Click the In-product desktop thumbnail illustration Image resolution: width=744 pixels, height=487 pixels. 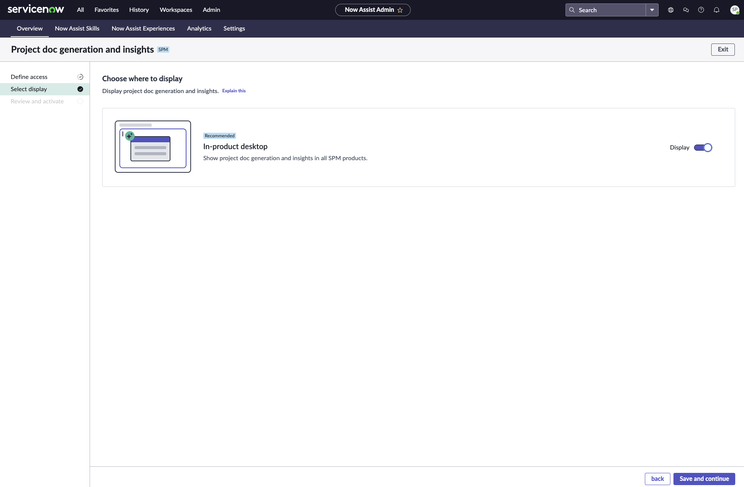coord(153,146)
